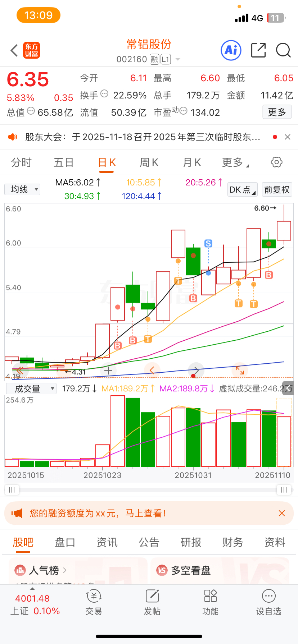This screenshot has width=298, height=644.
Task: Open the 人气榜 card
Action: point(78,571)
